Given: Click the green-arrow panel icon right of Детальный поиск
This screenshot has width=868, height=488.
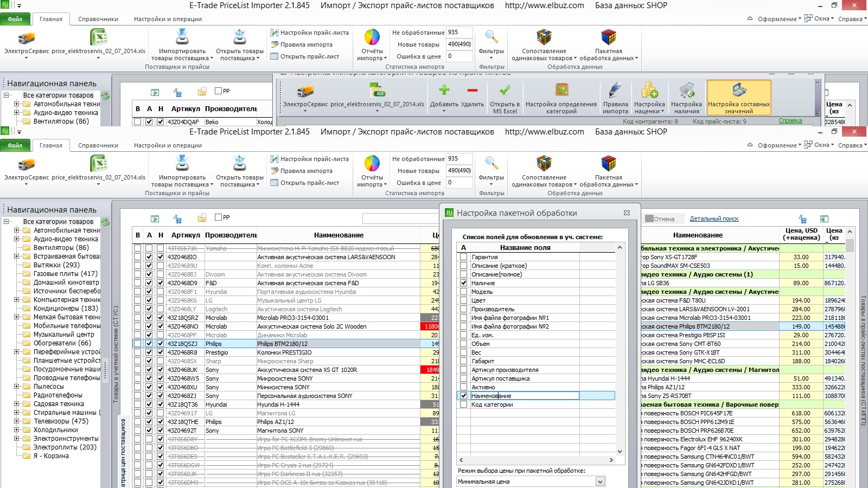Looking at the screenshot, I should pyautogui.click(x=824, y=219).
